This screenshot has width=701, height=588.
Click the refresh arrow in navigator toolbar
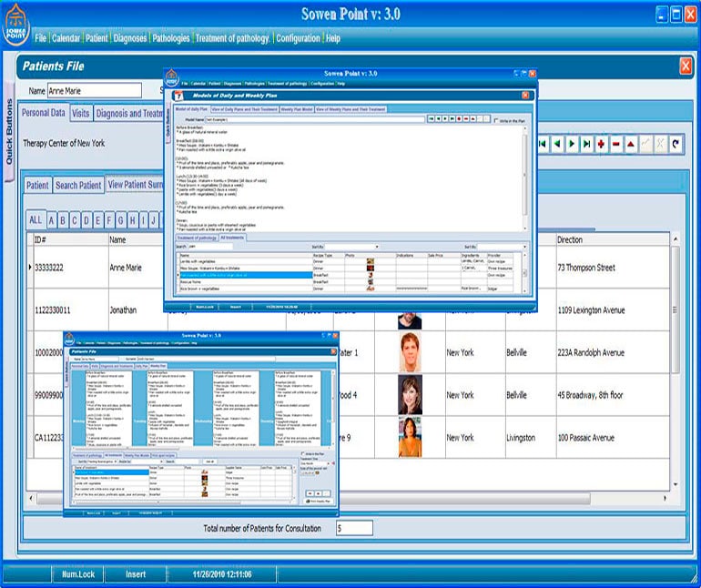click(x=675, y=144)
